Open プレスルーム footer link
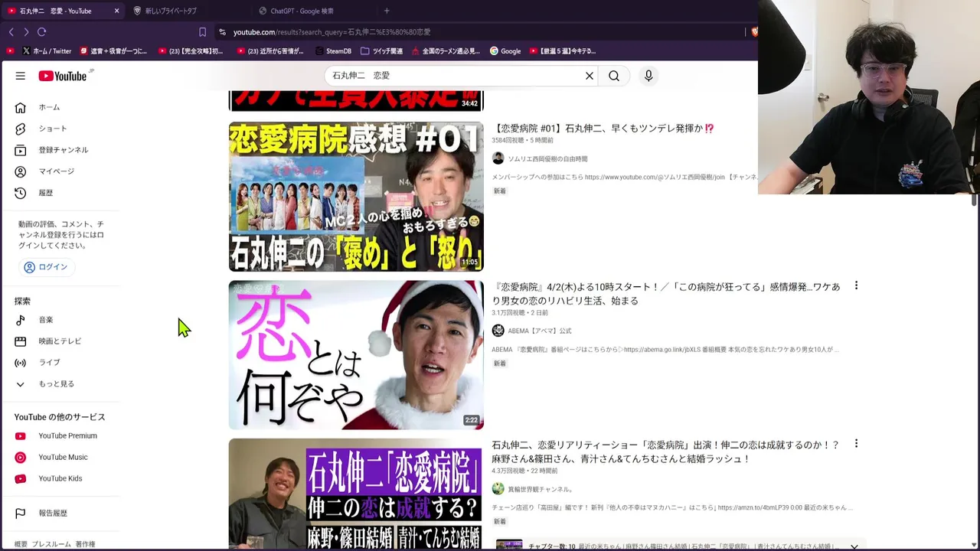 pyautogui.click(x=51, y=544)
